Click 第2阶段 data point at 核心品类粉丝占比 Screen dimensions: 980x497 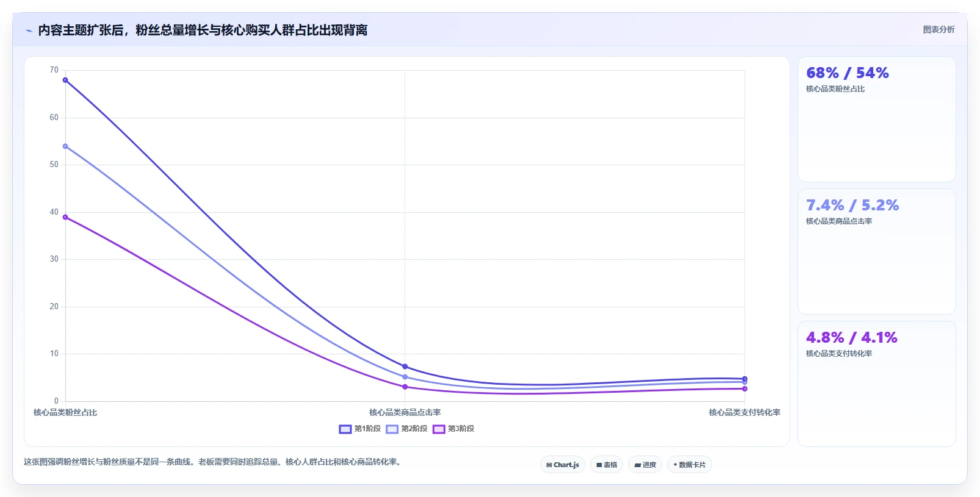click(65, 146)
